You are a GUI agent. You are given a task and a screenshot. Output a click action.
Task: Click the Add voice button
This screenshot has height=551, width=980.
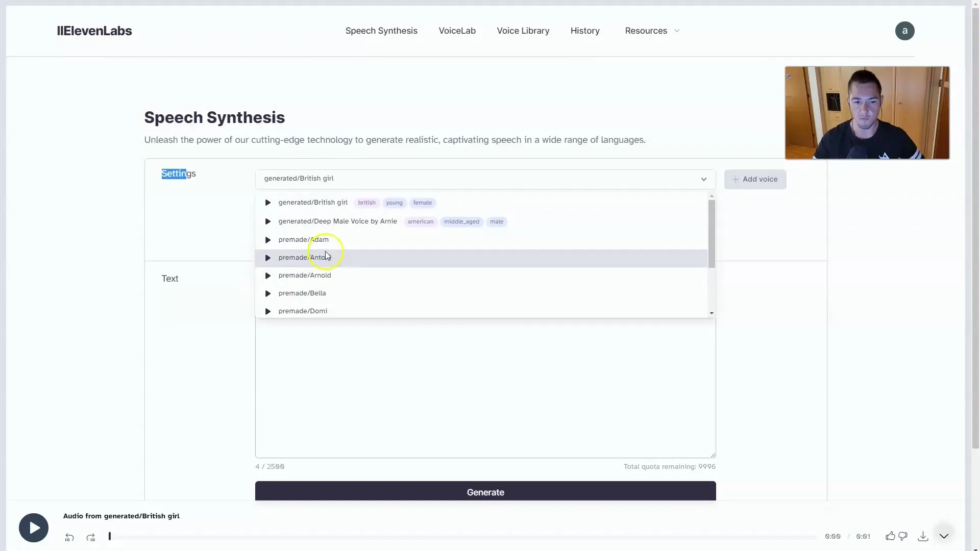[755, 179]
